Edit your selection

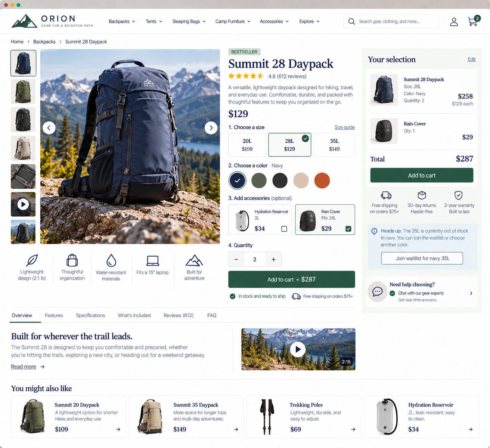pos(472,59)
